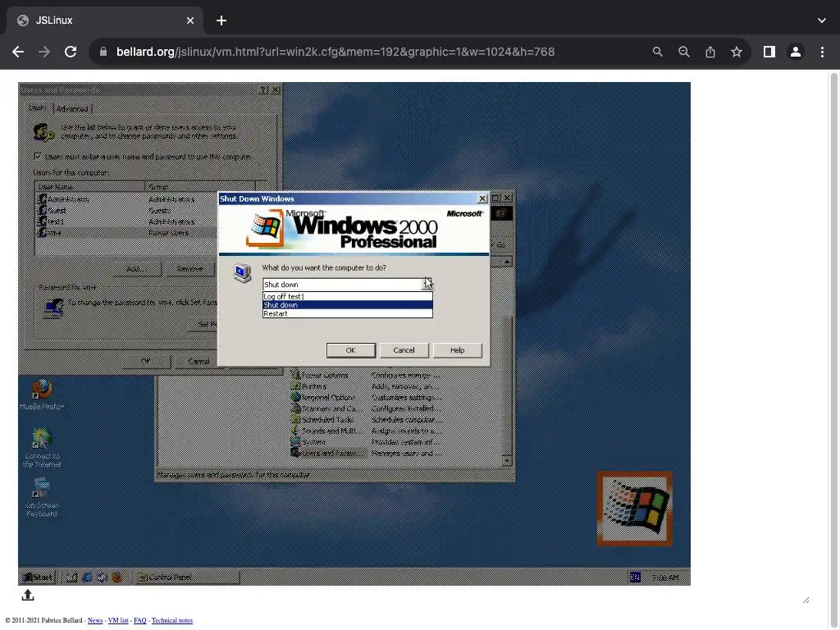The width and height of the screenshot is (840, 630).
Task: Select the highlighted 'Shut down' list option
Action: (347, 305)
